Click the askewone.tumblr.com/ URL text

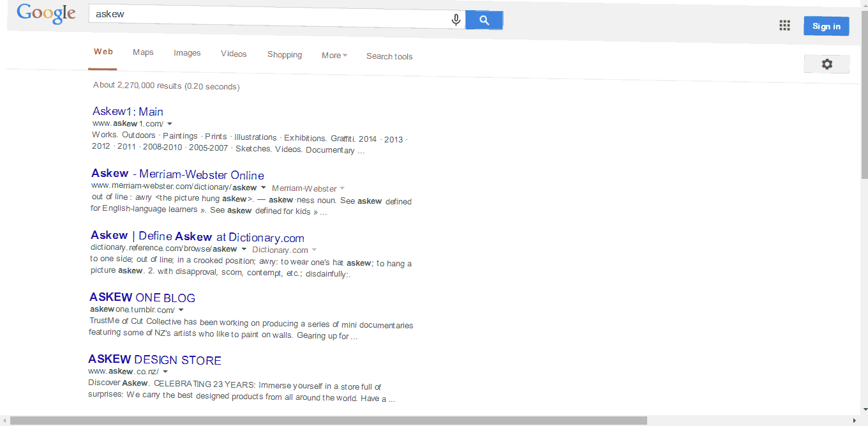coord(132,310)
